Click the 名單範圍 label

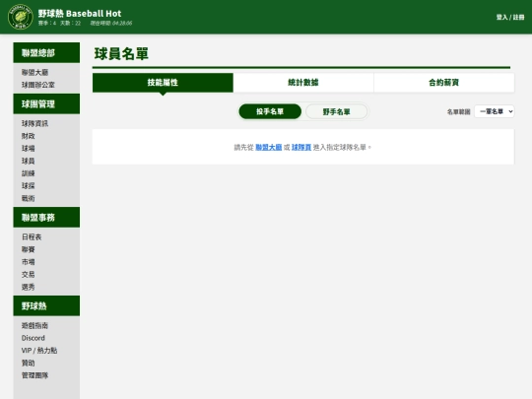(458, 111)
